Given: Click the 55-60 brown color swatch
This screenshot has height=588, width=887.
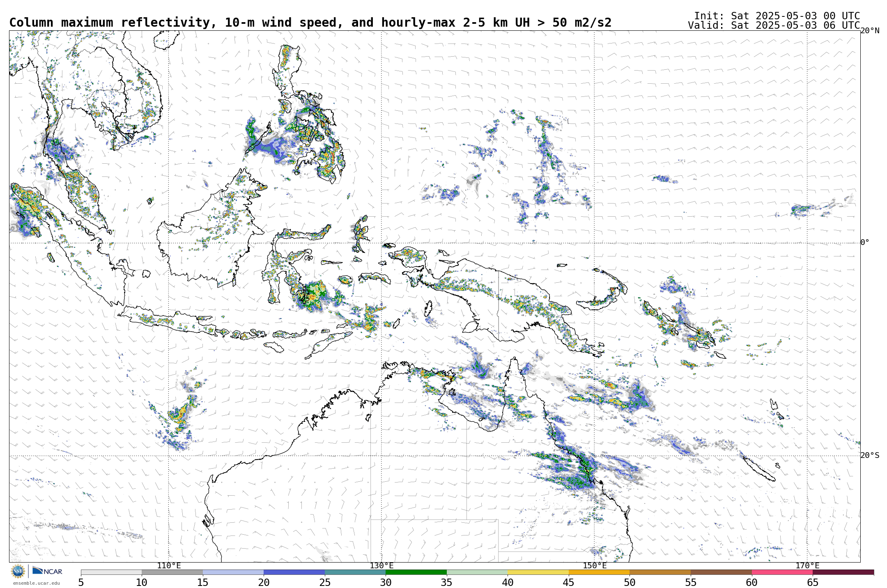Looking at the screenshot, I should click(721, 572).
